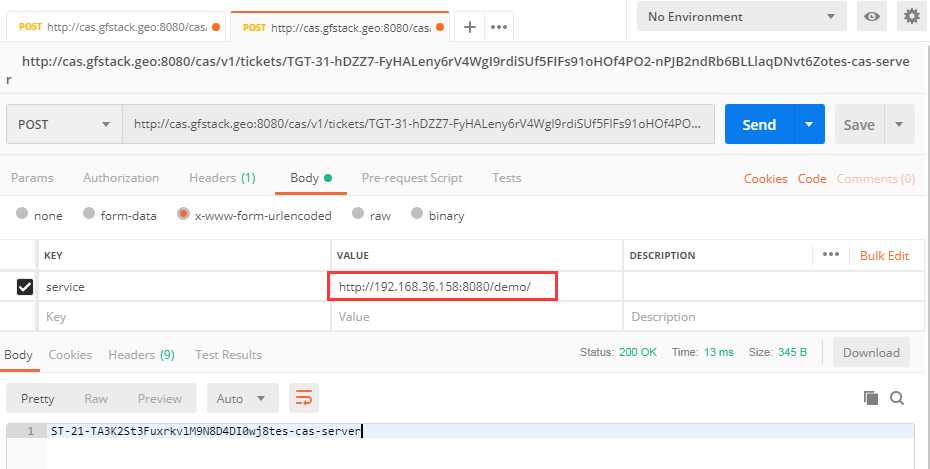Viewport: 930px width, 469px height.
Task: Copy response with the copy icon
Action: [870, 398]
